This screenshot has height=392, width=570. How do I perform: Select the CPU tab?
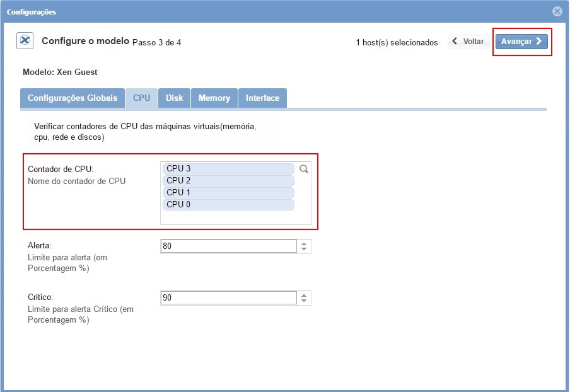[141, 98]
